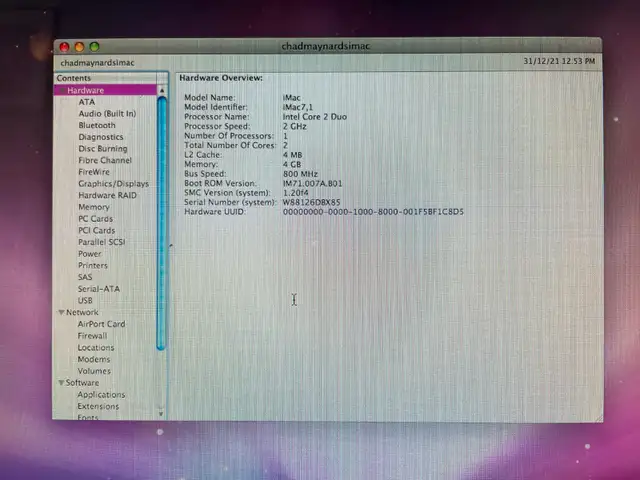
Task: Click the Hardware Overview heading
Action: (221, 78)
